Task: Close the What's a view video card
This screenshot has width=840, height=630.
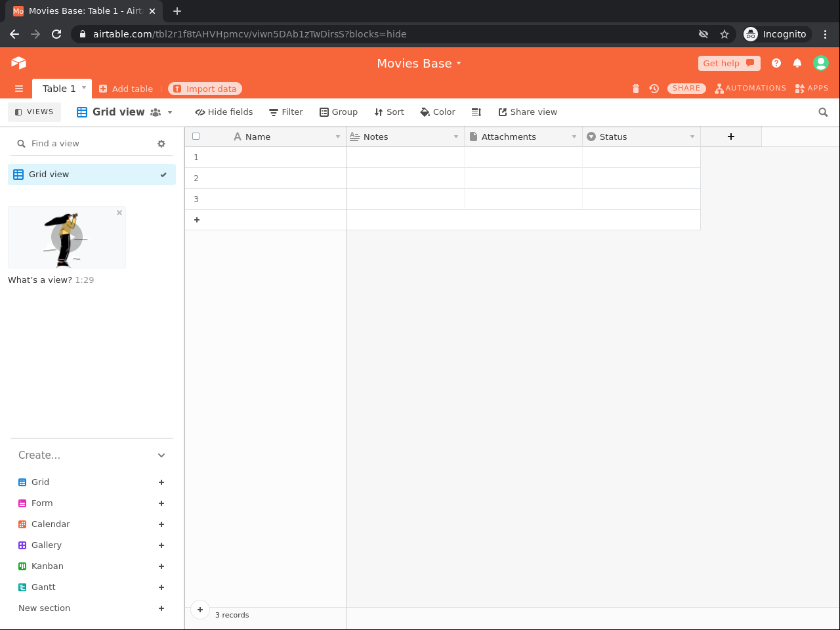Action: (x=119, y=213)
